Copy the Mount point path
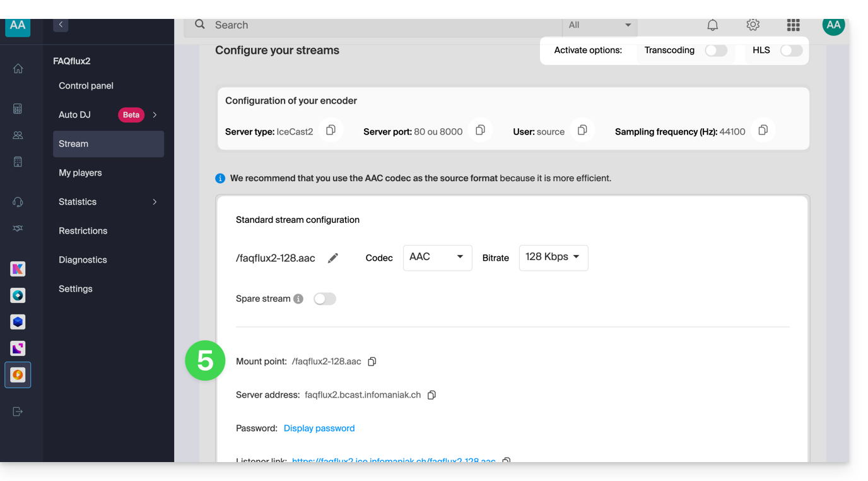868x481 pixels. pos(372,362)
